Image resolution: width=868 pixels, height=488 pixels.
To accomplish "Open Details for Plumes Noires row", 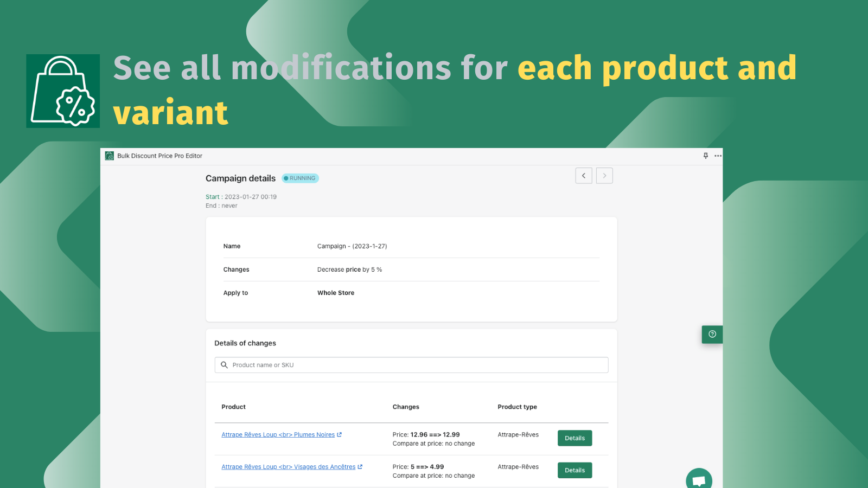I will [575, 438].
